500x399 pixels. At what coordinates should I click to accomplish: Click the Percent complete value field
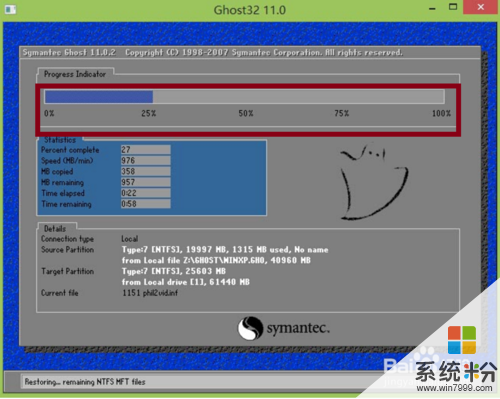[x=146, y=150]
